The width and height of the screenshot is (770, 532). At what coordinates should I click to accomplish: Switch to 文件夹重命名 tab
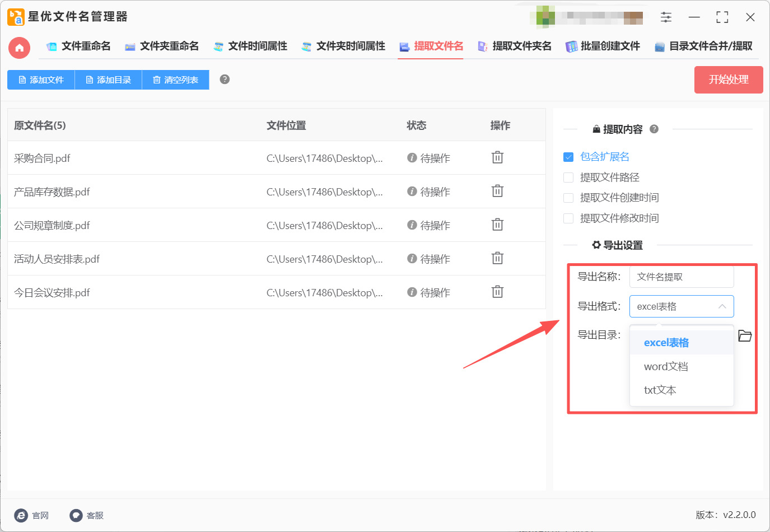(x=162, y=46)
